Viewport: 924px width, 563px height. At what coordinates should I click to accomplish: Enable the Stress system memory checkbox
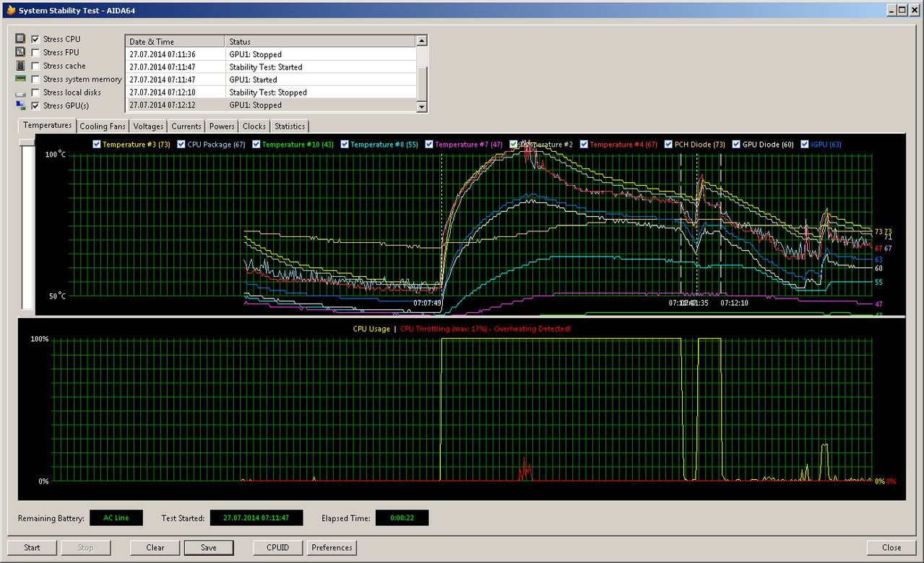click(35, 79)
